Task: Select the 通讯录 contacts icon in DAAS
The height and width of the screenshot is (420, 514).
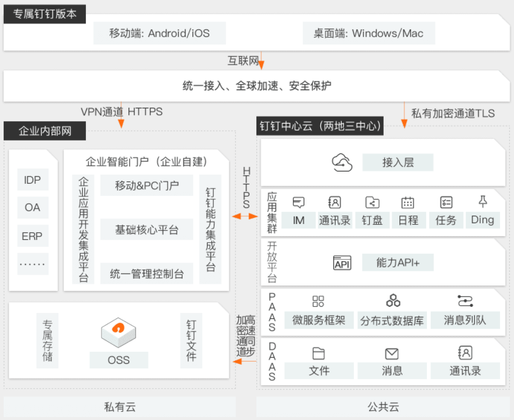Action: pyautogui.click(x=465, y=353)
